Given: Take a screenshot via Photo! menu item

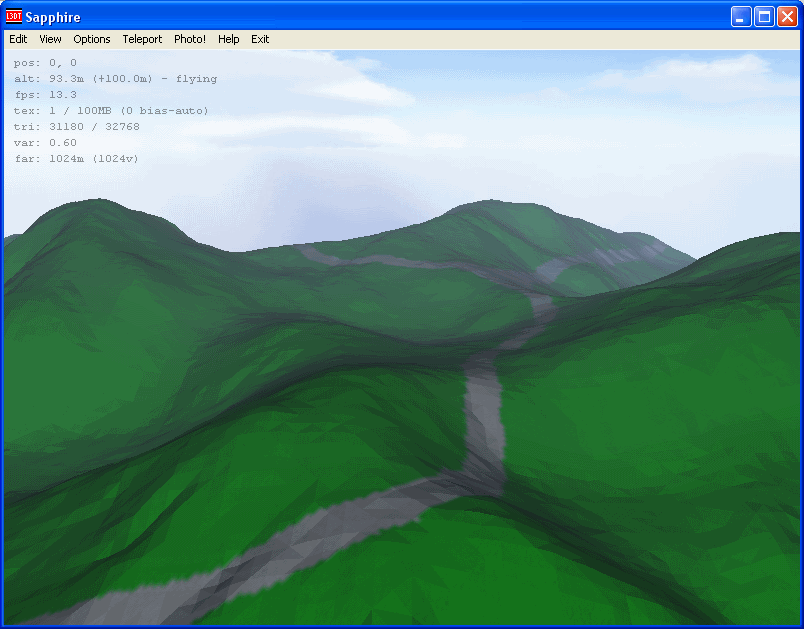Looking at the screenshot, I should (x=190, y=39).
